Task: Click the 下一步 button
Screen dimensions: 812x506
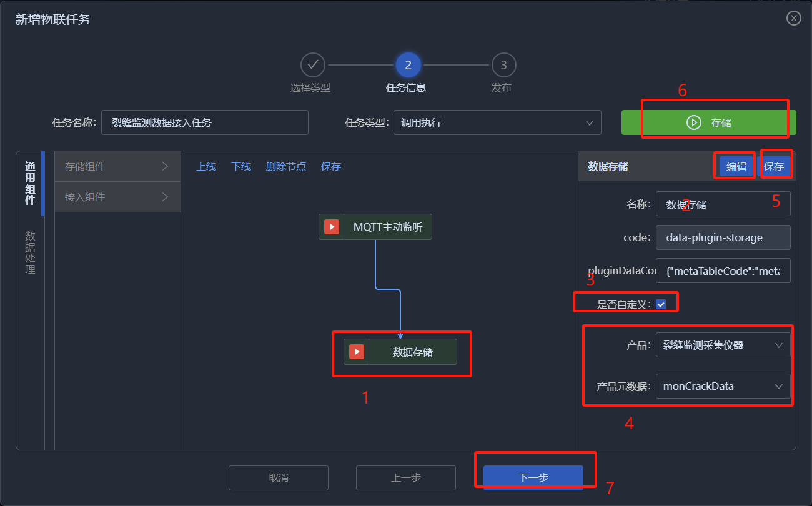Action: click(x=533, y=477)
